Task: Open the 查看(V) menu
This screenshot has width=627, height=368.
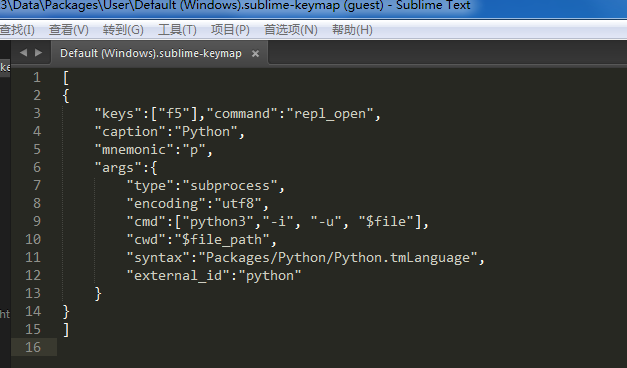Action: [x=68, y=30]
